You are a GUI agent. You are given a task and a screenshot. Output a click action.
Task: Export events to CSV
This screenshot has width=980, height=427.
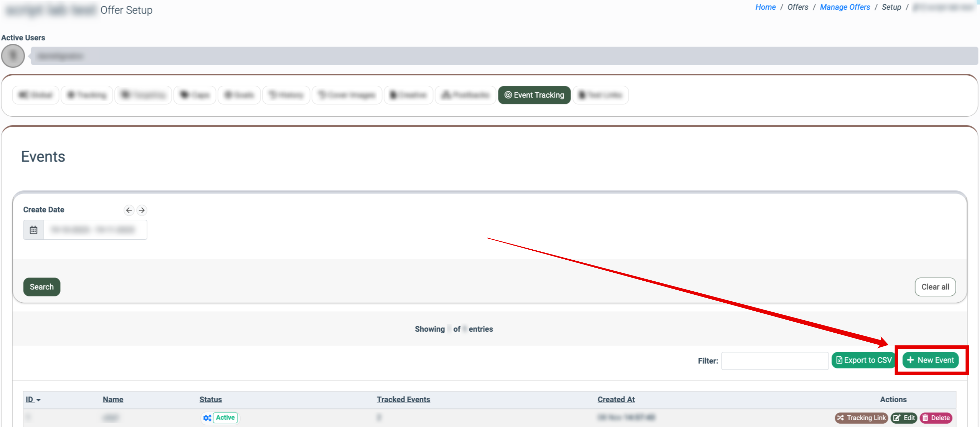[864, 360]
